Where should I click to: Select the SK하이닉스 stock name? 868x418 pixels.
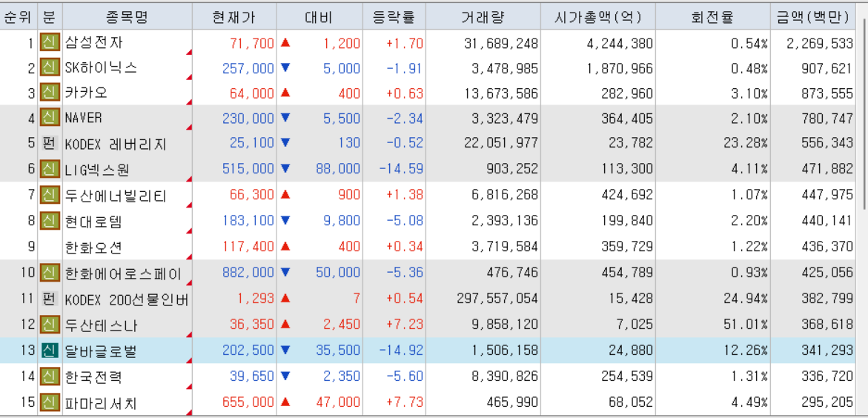(101, 68)
